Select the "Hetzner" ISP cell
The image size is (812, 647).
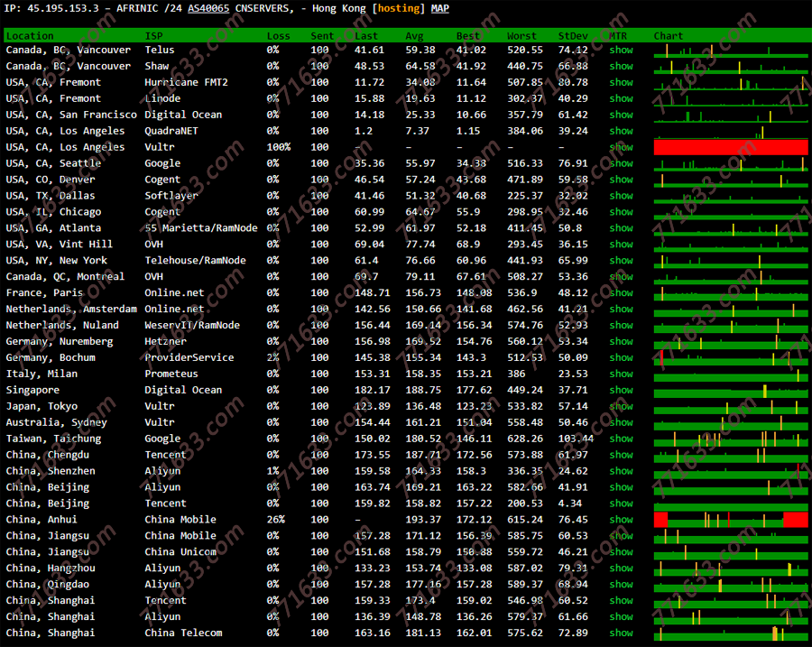[165, 341]
